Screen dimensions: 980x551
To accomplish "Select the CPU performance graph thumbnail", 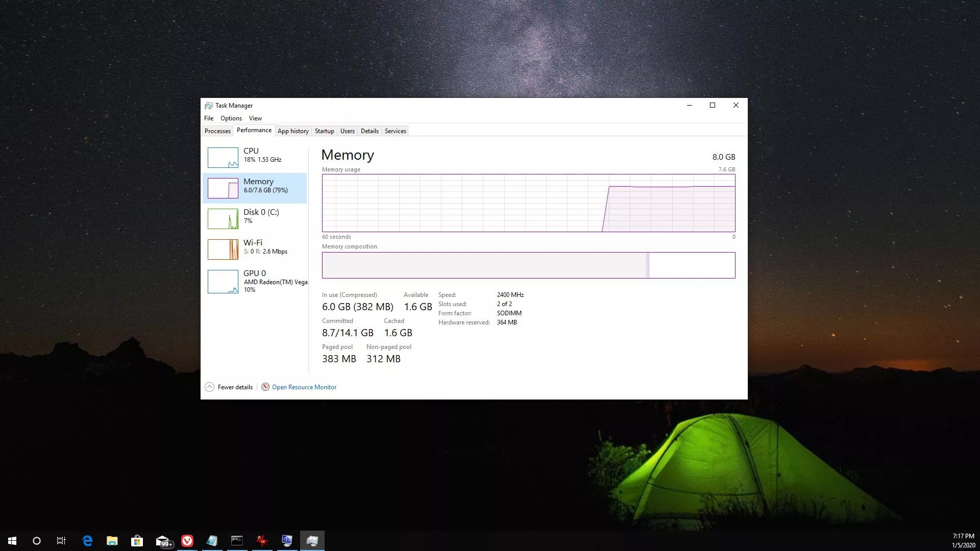I will point(223,158).
